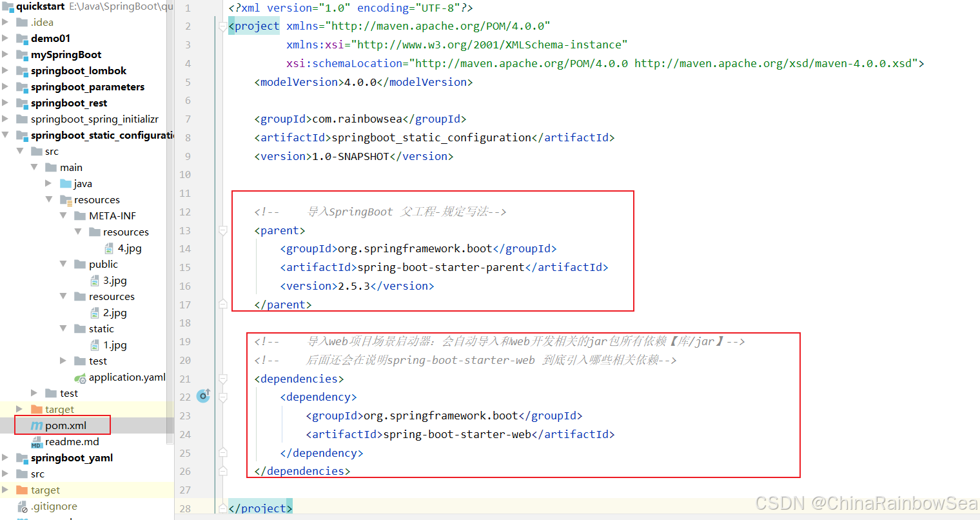Click the quickstart project root icon
This screenshot has width=980, height=520.
tap(9, 6)
